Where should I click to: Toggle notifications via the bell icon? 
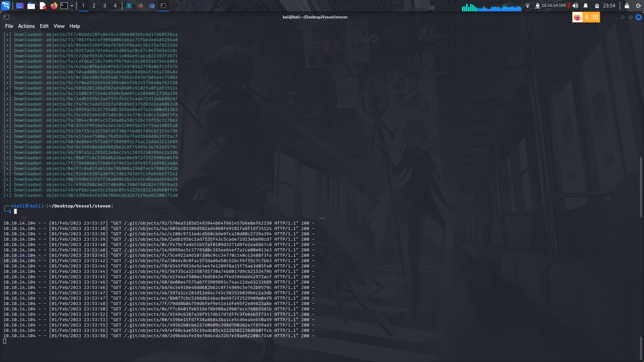point(585,5)
